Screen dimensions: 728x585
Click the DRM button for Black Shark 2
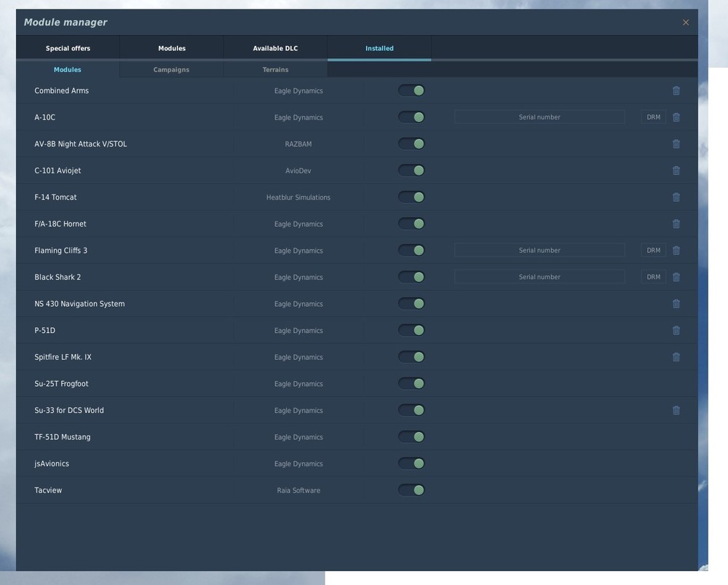(653, 277)
